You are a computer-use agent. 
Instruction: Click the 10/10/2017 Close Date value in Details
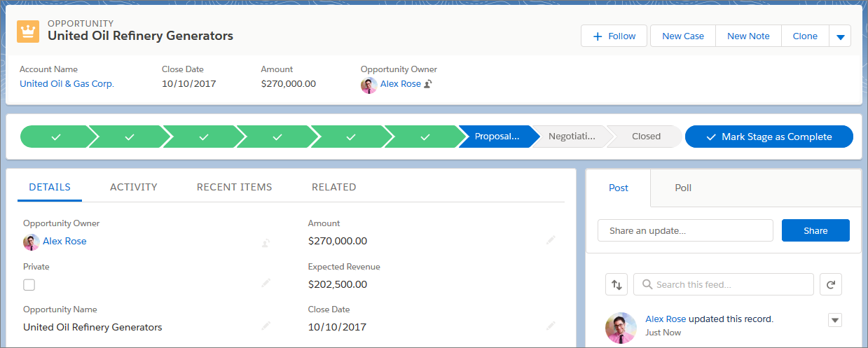pyautogui.click(x=337, y=327)
